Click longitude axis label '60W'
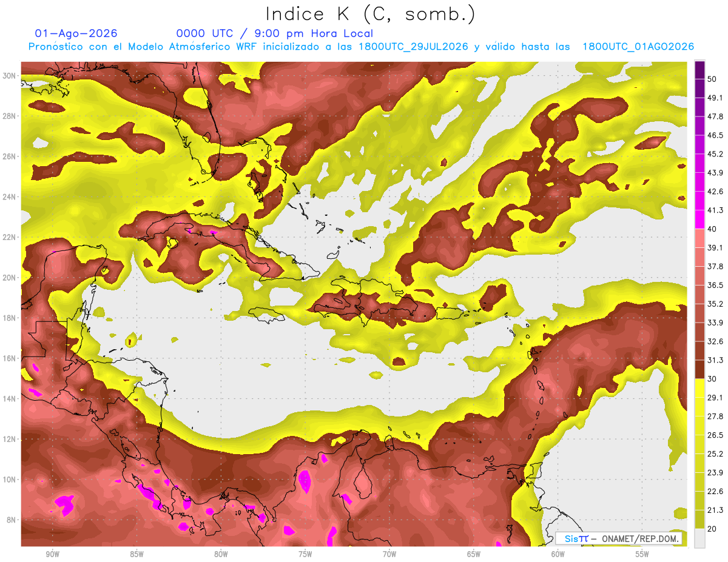 point(558,554)
